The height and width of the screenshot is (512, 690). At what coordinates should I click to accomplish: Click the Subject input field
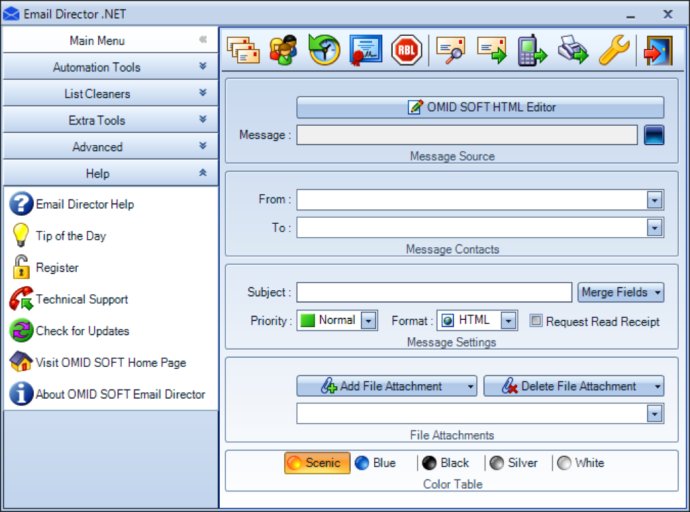434,293
